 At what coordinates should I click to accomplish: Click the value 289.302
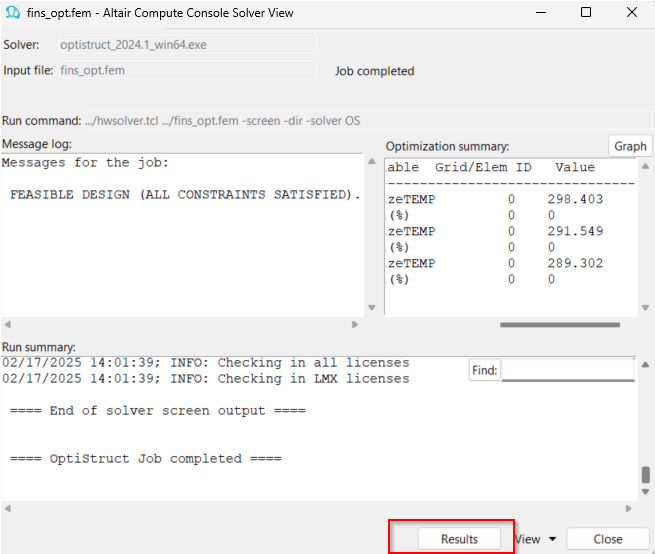click(575, 263)
